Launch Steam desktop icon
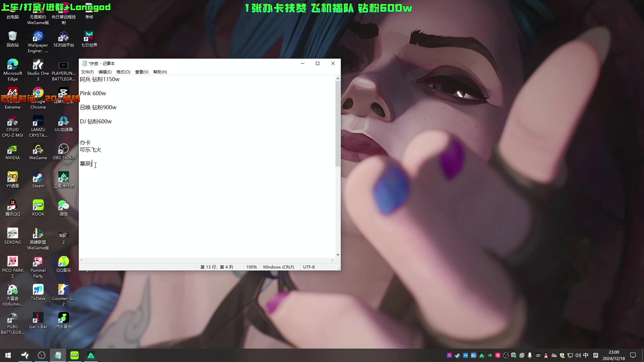Screen dimensions: 644x362 tap(38, 180)
